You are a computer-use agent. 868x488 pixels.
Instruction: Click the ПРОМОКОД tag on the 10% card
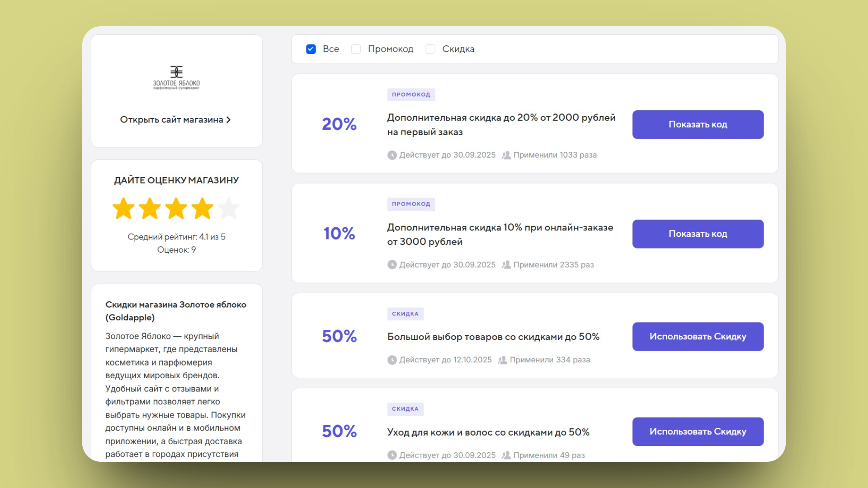click(411, 204)
